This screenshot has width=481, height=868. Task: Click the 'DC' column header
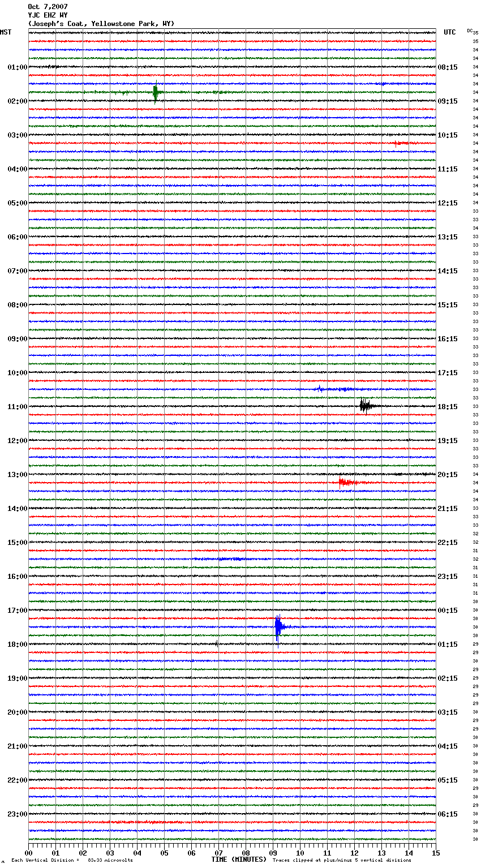coord(470,31)
